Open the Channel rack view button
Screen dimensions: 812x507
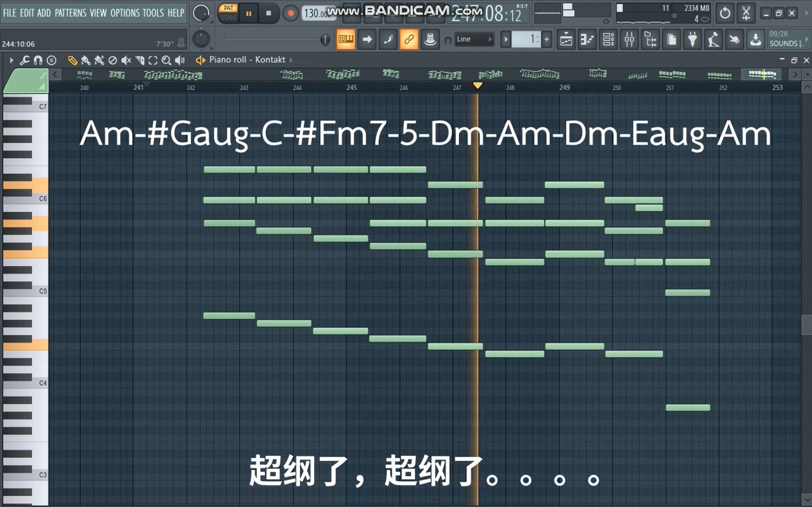tap(609, 40)
